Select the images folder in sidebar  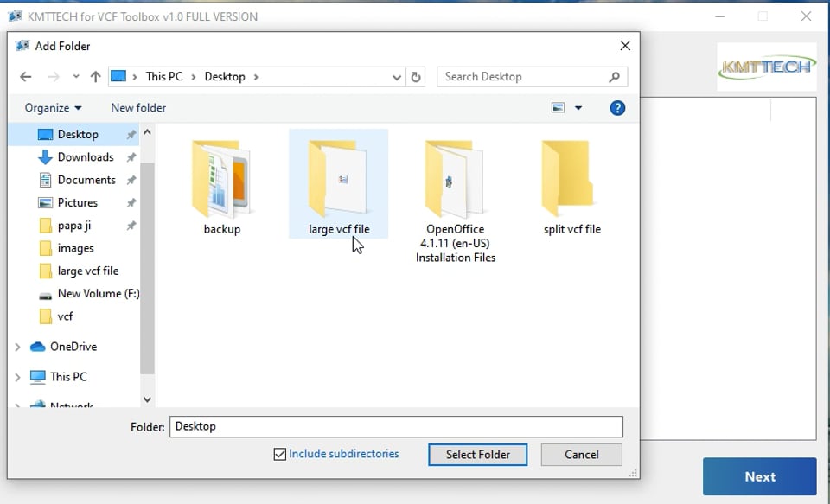[75, 248]
